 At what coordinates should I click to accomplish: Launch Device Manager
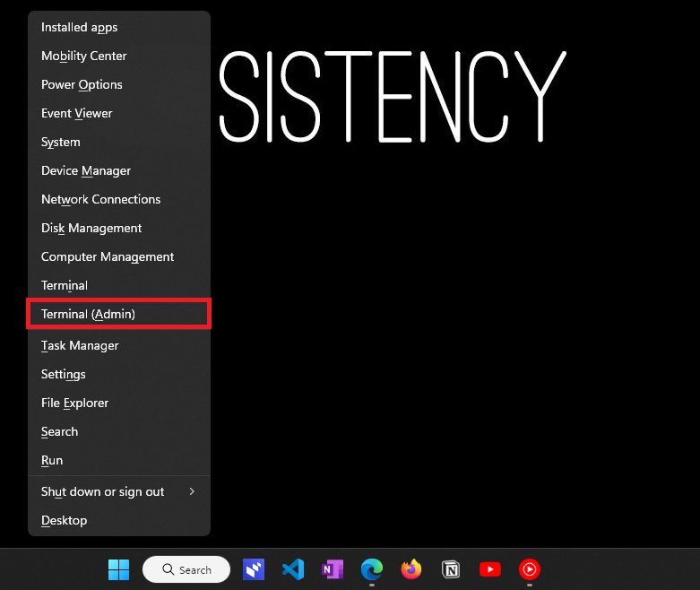click(119, 170)
